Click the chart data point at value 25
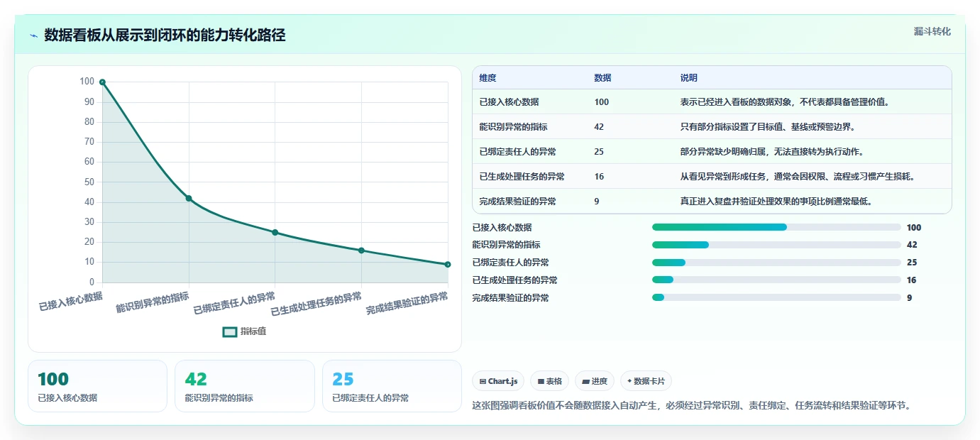Screen dimensions: 980x440 (x=275, y=232)
